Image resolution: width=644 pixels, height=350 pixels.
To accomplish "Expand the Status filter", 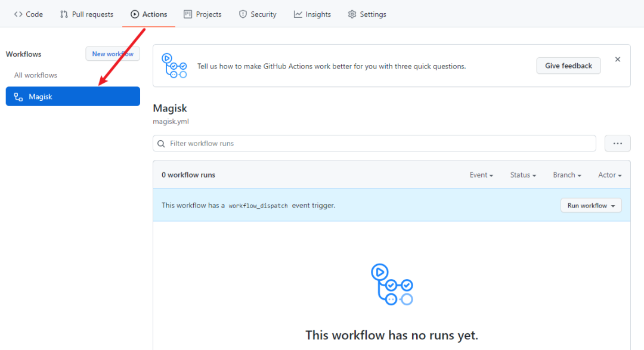I will click(522, 175).
